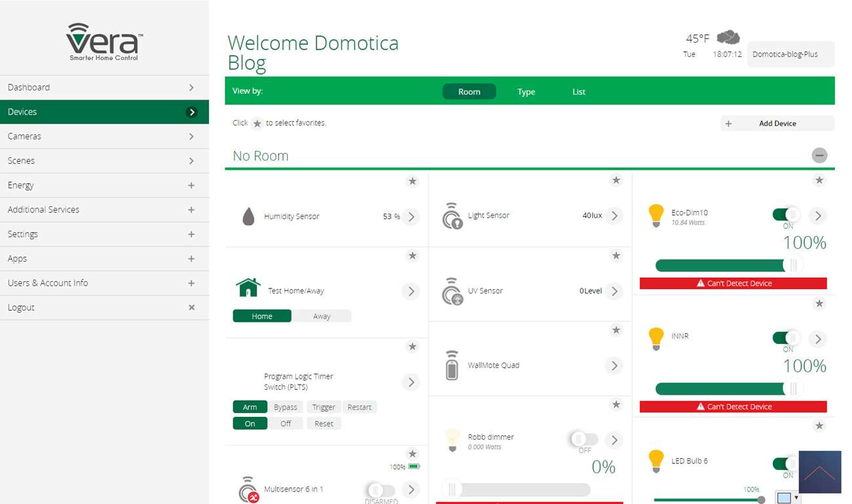Click the Multisensor battery level icon

[414, 467]
